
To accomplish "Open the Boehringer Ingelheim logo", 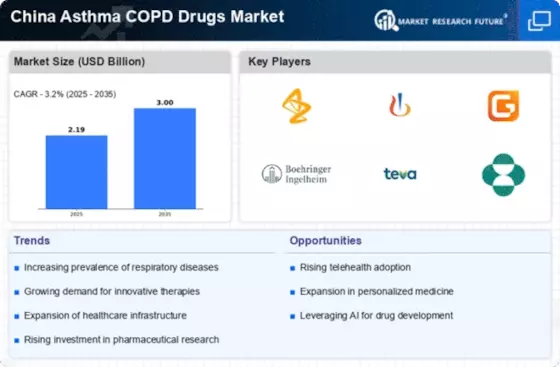I will click(x=296, y=174).
